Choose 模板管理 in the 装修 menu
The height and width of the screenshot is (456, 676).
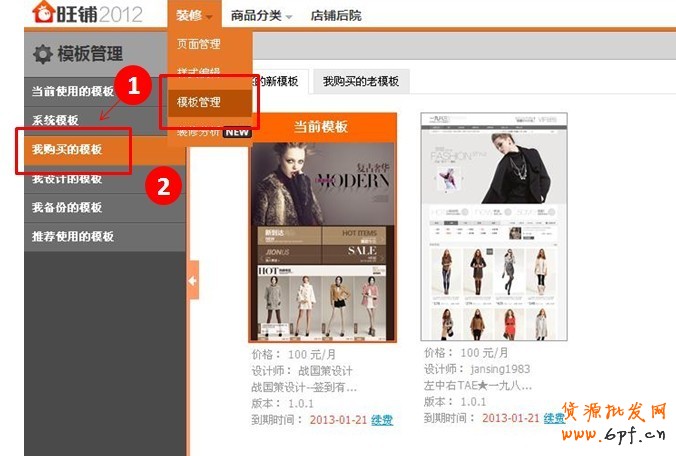[198, 102]
